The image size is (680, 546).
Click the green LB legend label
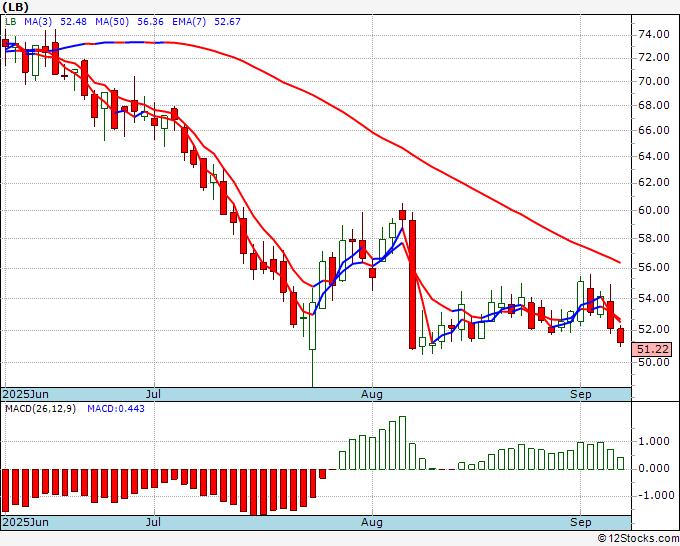click(10, 22)
